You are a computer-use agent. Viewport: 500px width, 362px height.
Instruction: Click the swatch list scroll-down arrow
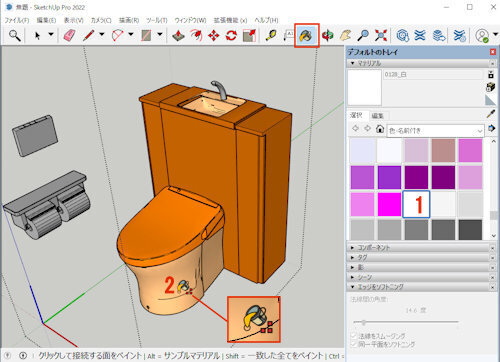point(494,236)
